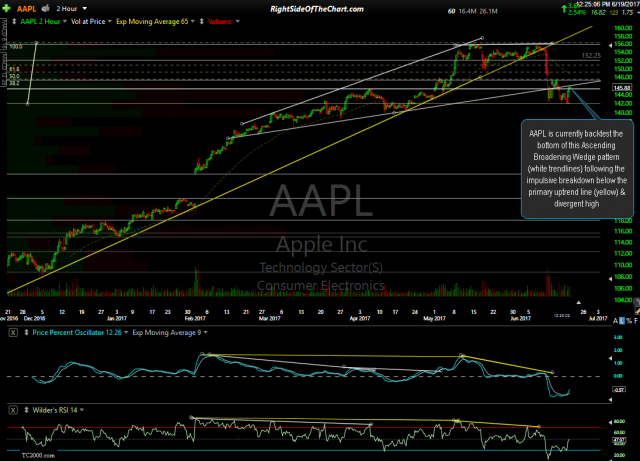Click the RightSideOfTheChart.com title
Image resolution: width=640 pixels, height=461 pixels.
(x=317, y=9)
